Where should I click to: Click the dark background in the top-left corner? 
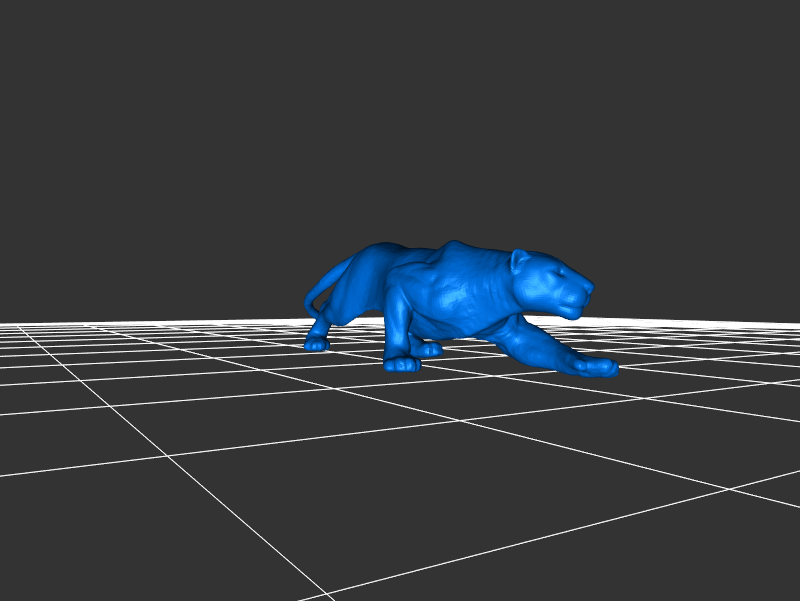coord(40,40)
